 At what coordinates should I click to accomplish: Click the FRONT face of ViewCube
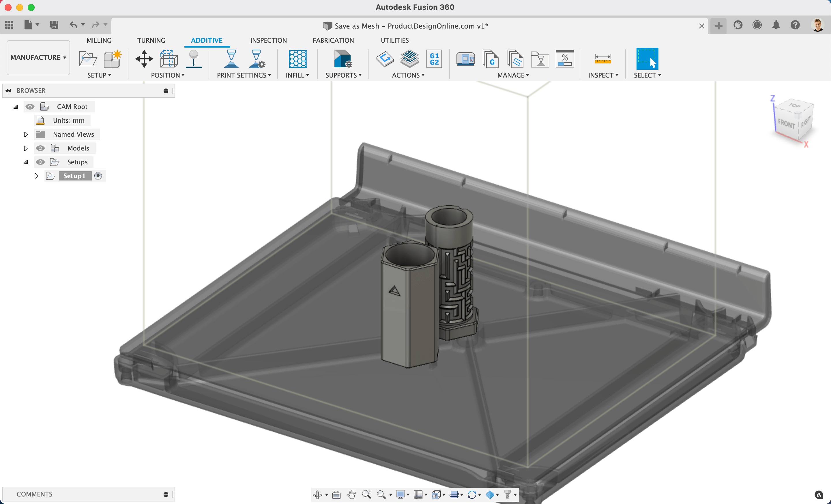787,124
